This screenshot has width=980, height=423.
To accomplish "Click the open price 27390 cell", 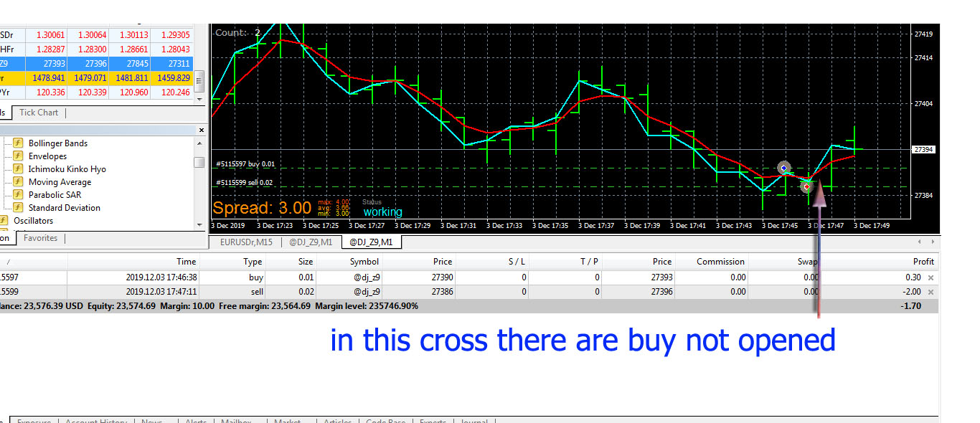I will [443, 277].
